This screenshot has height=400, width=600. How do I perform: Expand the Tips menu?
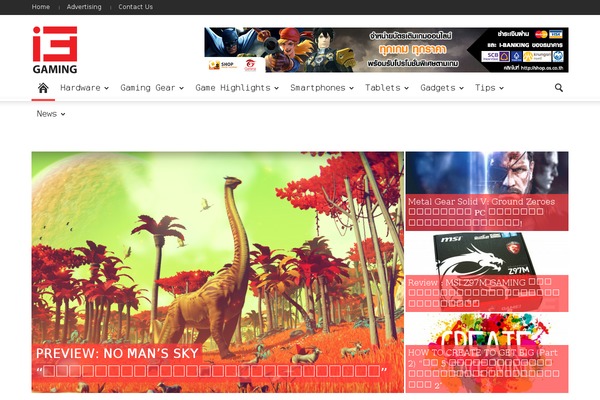(x=489, y=88)
